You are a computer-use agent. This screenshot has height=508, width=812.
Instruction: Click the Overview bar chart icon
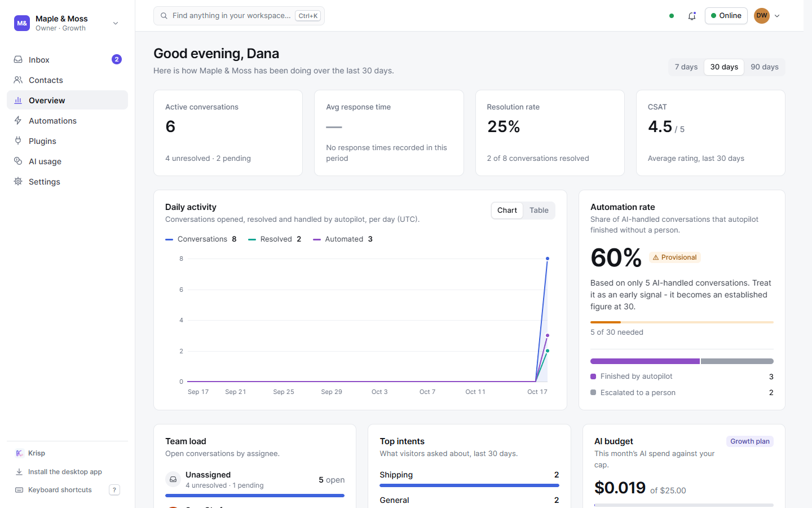(18, 100)
